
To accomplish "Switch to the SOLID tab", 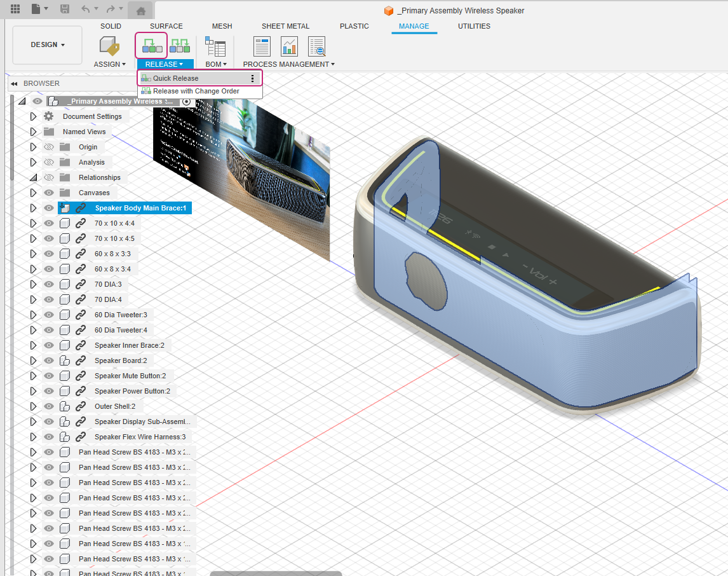I will click(111, 26).
